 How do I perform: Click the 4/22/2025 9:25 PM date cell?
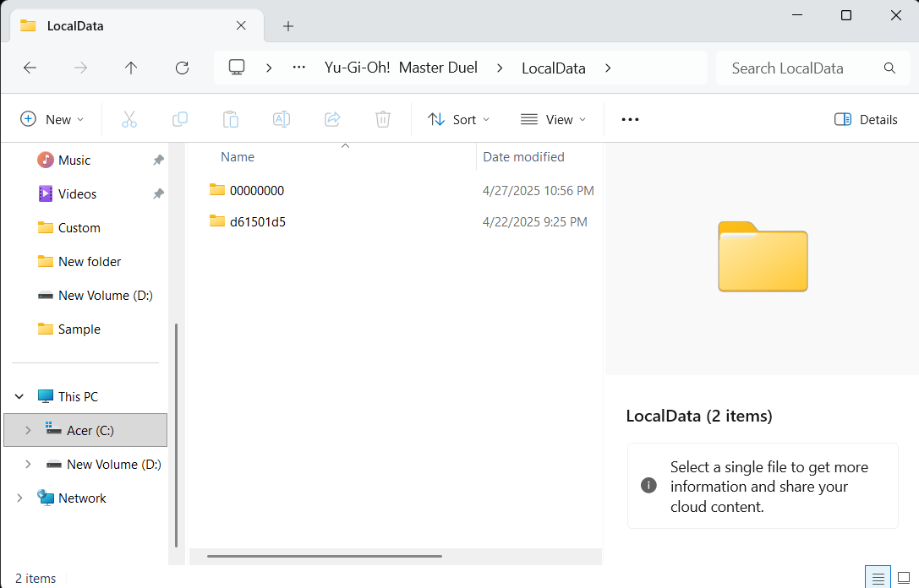(534, 222)
